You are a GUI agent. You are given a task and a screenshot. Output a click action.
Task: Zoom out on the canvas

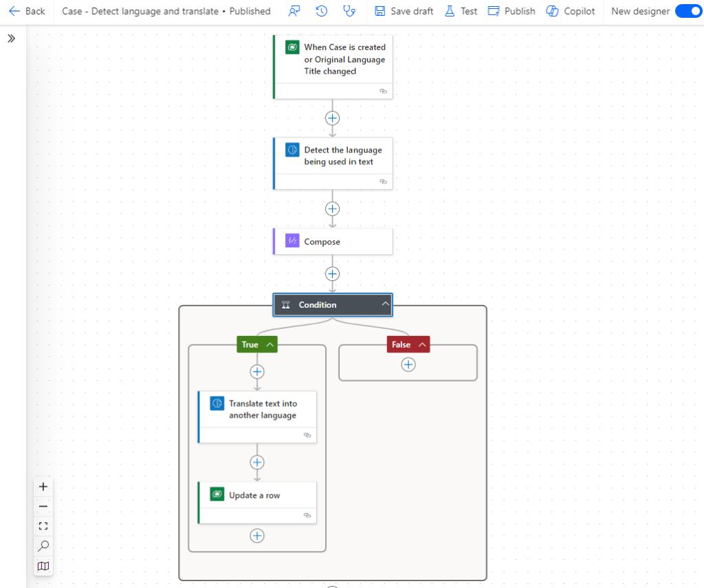(x=43, y=506)
